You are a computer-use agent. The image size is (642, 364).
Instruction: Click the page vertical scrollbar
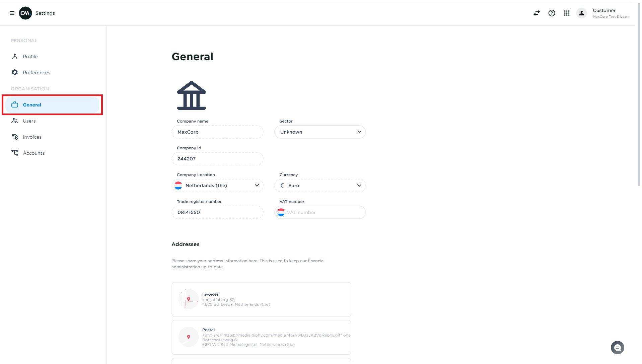coord(639,100)
